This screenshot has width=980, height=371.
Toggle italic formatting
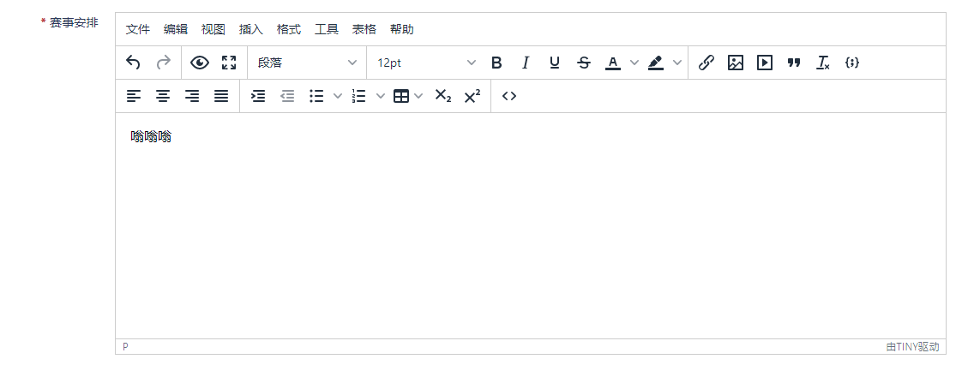[526, 63]
